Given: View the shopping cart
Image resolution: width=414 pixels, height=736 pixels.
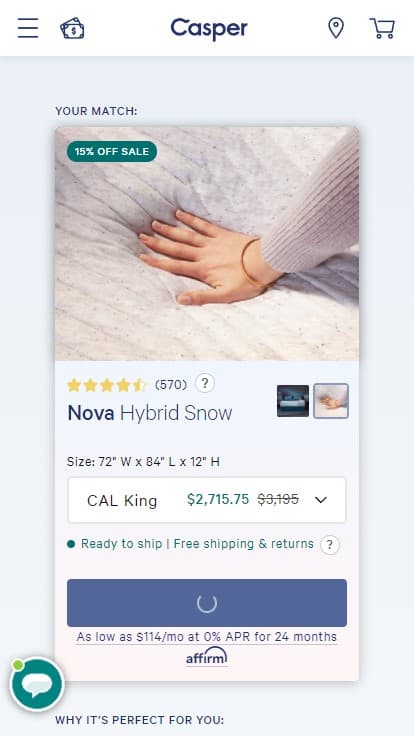Looking at the screenshot, I should click(x=382, y=28).
